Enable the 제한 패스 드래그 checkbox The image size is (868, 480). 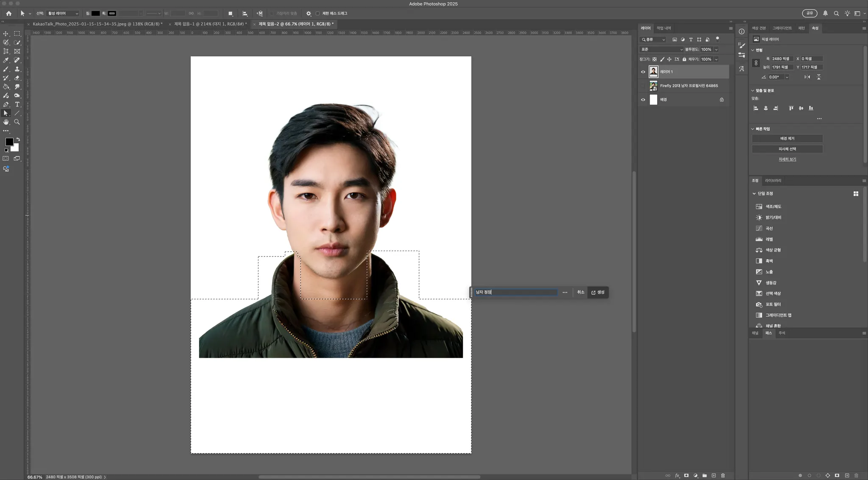pyautogui.click(x=317, y=14)
